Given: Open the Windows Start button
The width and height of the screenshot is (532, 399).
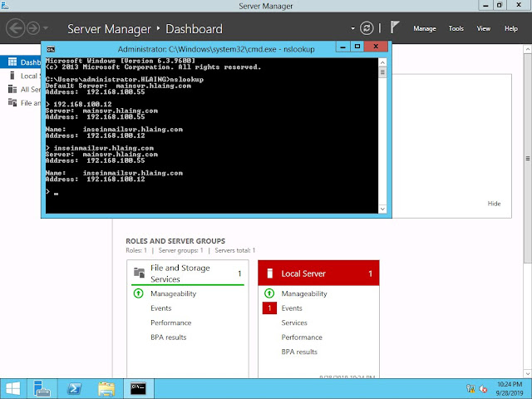Looking at the screenshot, I should coord(13,389).
